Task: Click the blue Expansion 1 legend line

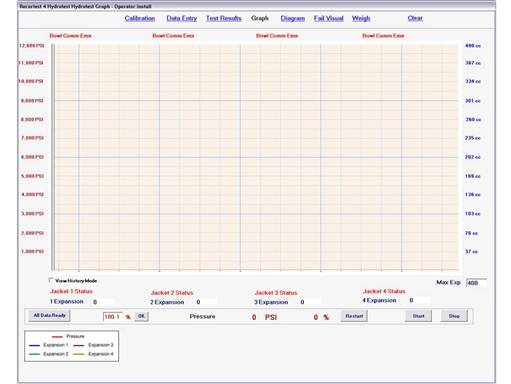Action: 35,345
